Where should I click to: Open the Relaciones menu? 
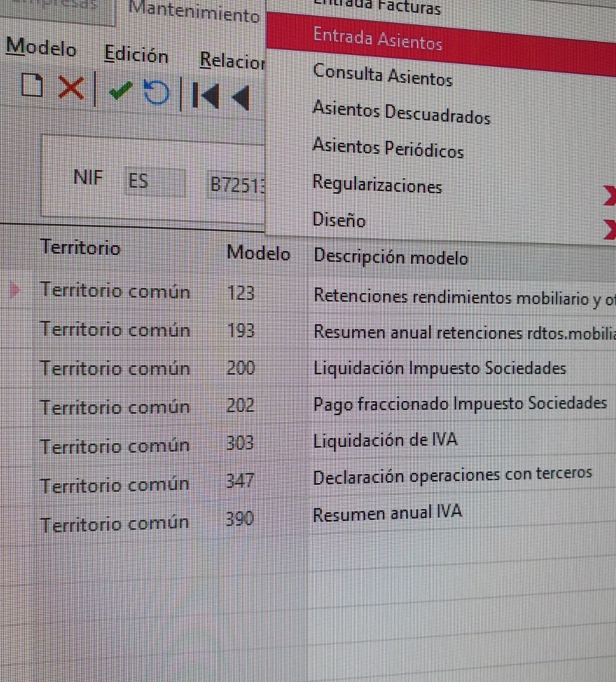click(x=232, y=61)
